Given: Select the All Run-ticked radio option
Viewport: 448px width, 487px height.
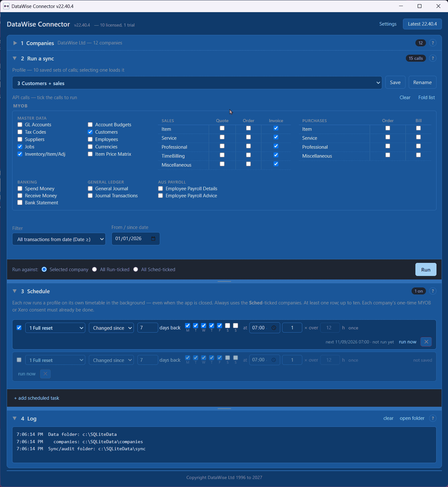Looking at the screenshot, I should click(94, 269).
